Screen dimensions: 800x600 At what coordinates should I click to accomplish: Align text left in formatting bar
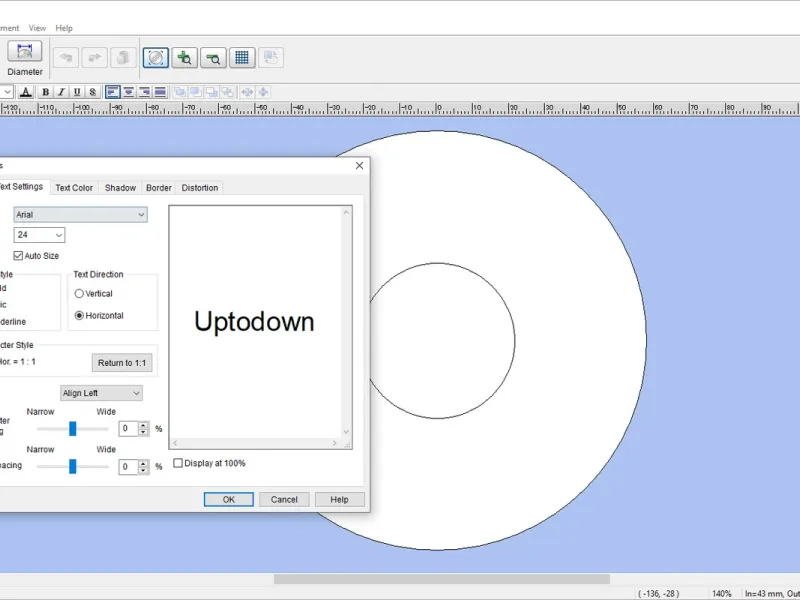112,92
